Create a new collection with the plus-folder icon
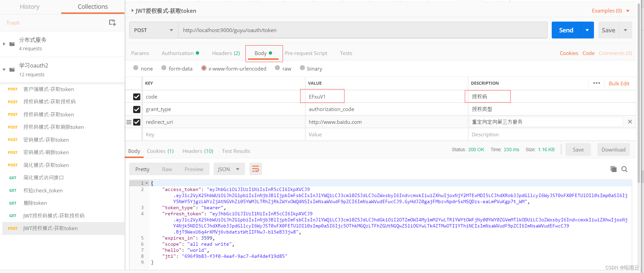This screenshot has height=273, width=644. pyautogui.click(x=112, y=23)
